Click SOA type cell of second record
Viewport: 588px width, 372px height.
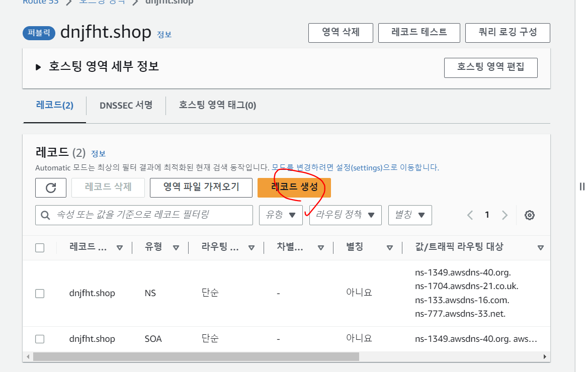[153, 339]
